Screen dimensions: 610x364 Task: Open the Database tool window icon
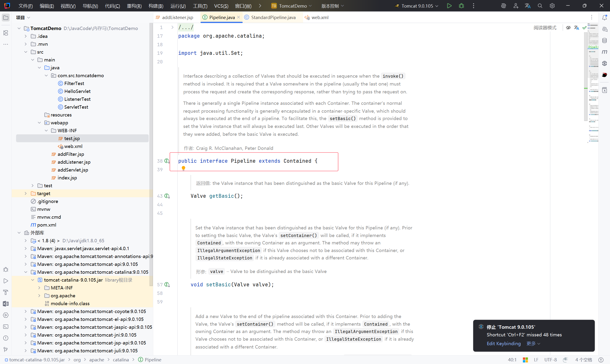604,40
